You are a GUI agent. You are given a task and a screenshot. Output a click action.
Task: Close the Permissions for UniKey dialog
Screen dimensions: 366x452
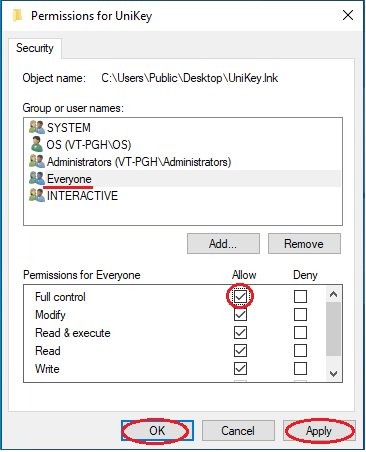click(348, 15)
